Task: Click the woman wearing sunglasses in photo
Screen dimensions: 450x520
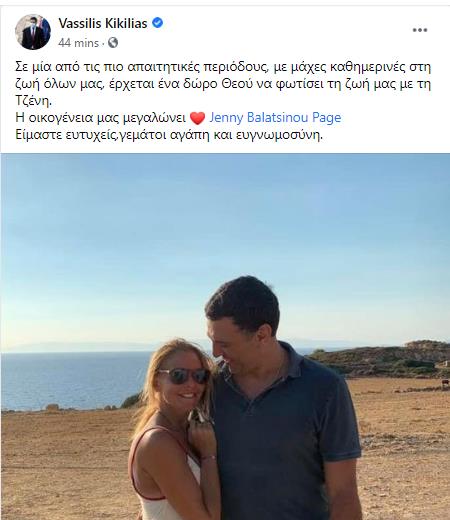Action: point(175,430)
